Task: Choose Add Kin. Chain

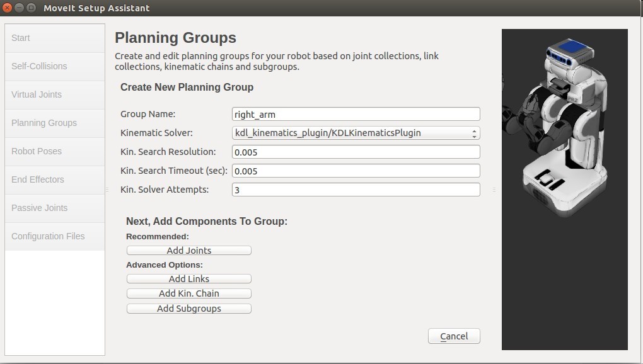Action: click(188, 293)
